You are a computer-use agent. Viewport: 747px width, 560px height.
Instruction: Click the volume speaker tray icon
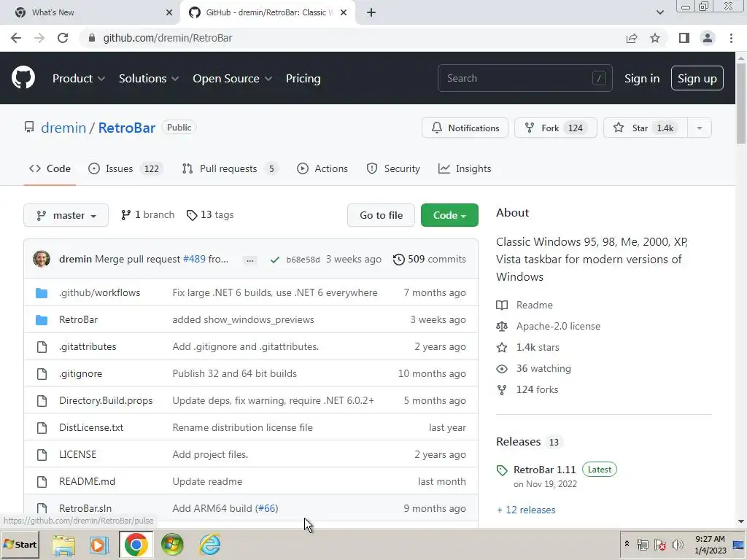point(677,545)
